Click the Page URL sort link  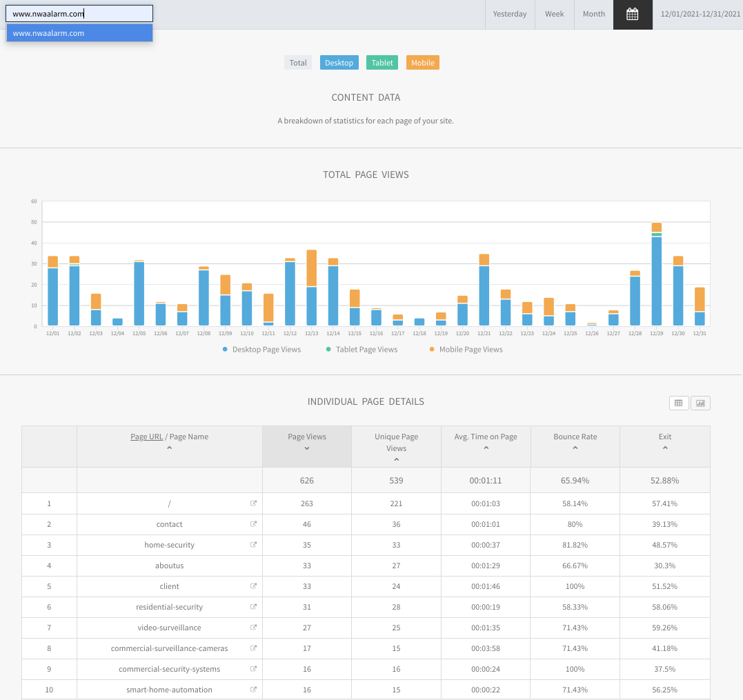[147, 437]
